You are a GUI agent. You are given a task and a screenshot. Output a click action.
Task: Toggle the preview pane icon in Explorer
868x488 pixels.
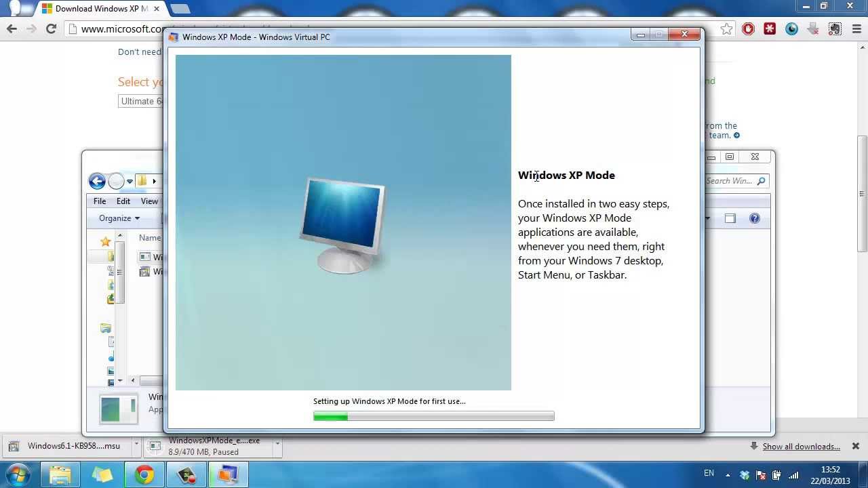click(730, 218)
